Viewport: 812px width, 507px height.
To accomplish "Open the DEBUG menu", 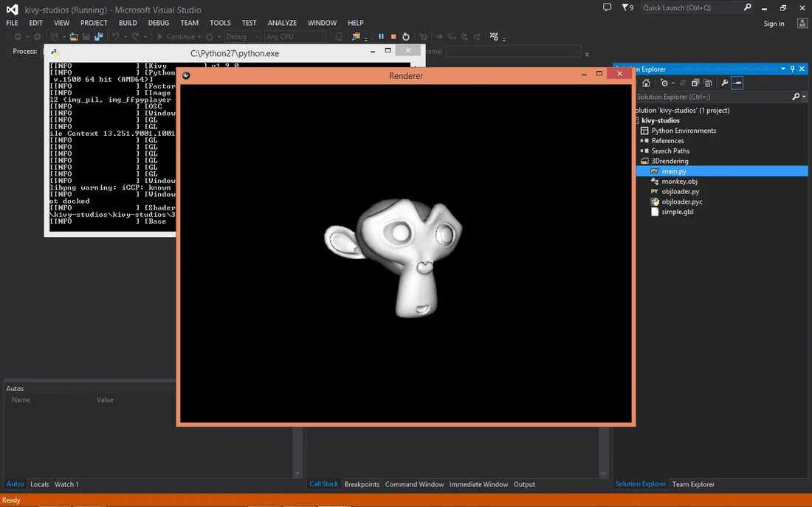I will tap(159, 23).
